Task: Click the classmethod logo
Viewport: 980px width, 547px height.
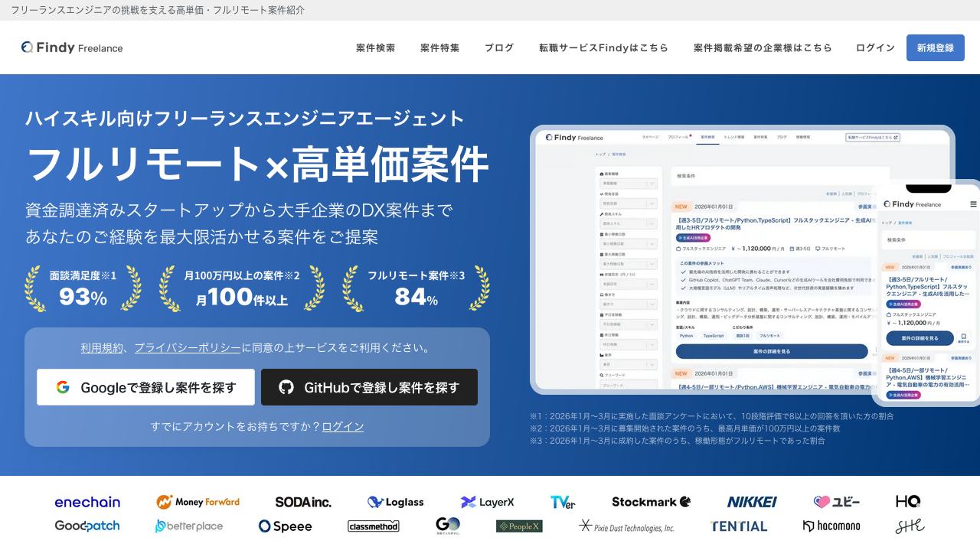Action: click(374, 526)
